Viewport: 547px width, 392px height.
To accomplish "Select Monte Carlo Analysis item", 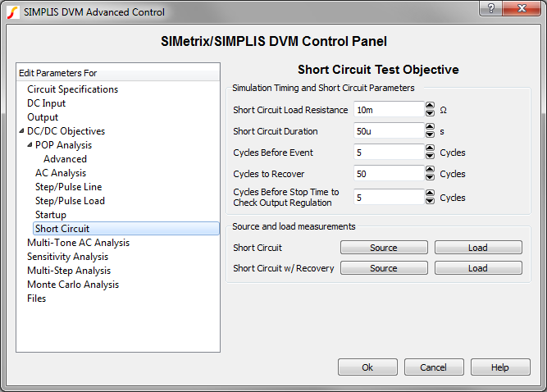I will pos(72,285).
